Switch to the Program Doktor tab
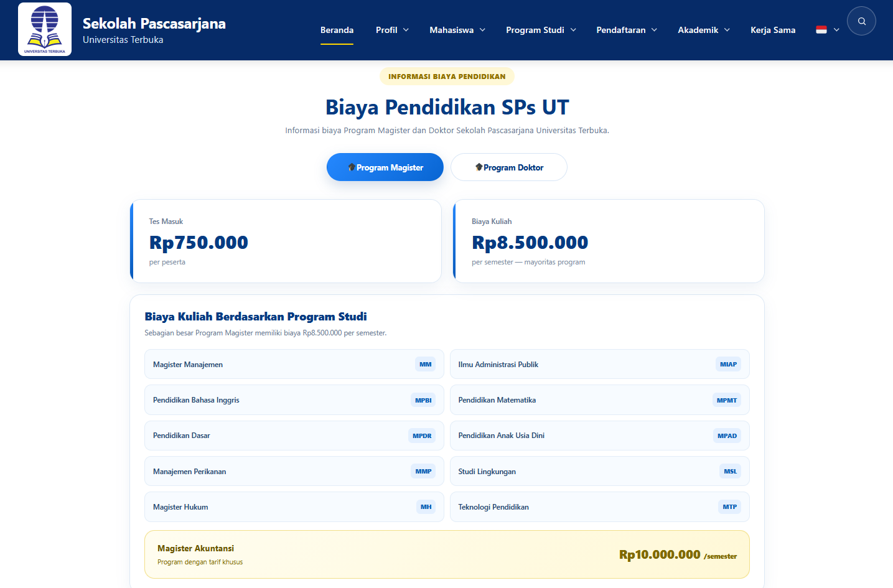 (x=509, y=167)
